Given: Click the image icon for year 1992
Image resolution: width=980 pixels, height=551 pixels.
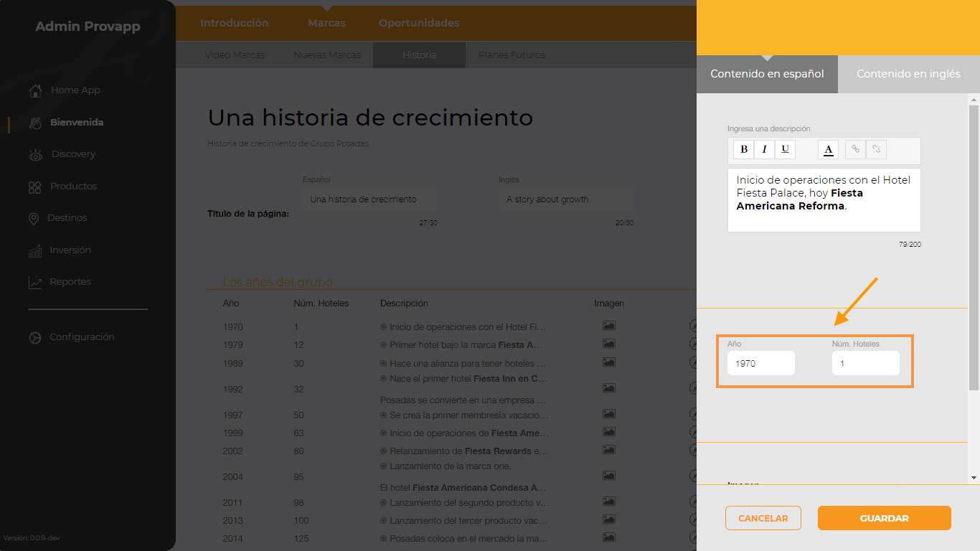Looking at the screenshot, I should (609, 388).
